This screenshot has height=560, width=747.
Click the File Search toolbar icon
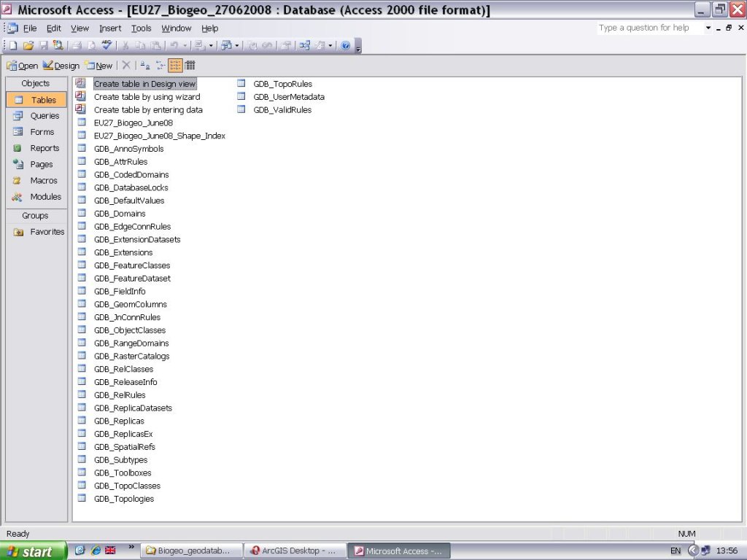tap(58, 45)
